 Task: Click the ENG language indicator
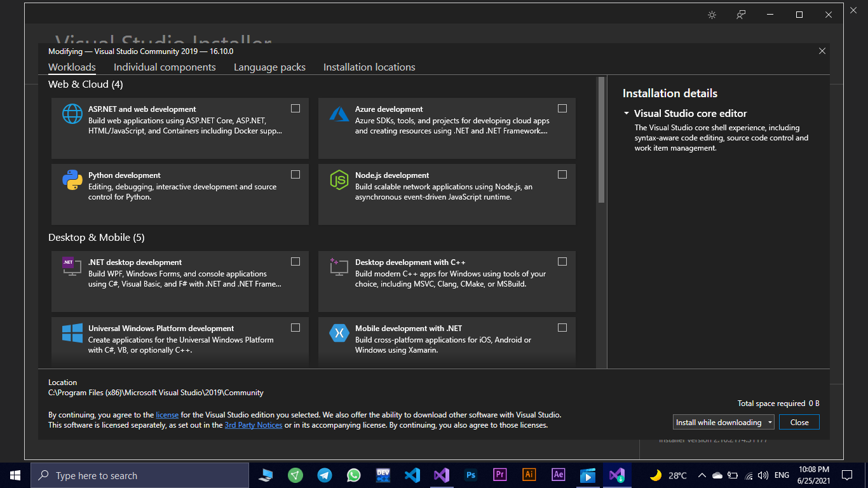tap(782, 475)
